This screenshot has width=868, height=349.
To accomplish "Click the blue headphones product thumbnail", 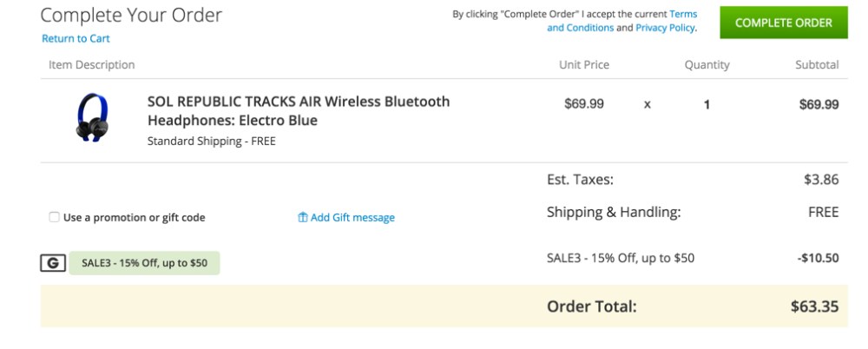I will tap(92, 118).
